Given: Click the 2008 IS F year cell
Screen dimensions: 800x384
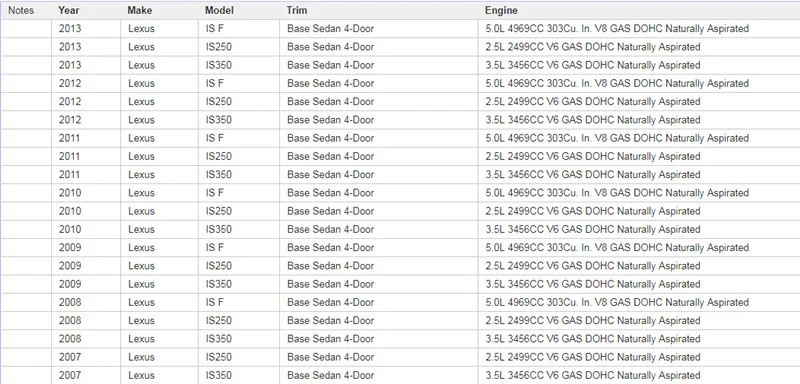Looking at the screenshot, I should tap(86, 302).
